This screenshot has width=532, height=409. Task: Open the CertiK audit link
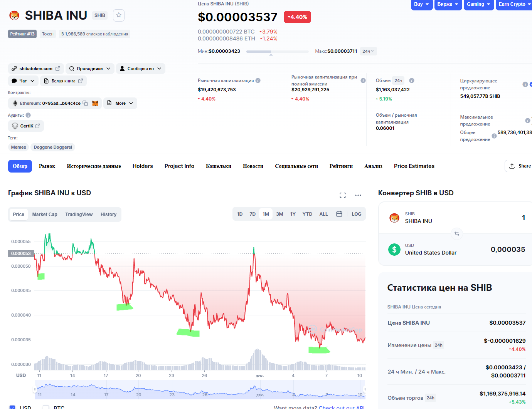click(x=26, y=126)
